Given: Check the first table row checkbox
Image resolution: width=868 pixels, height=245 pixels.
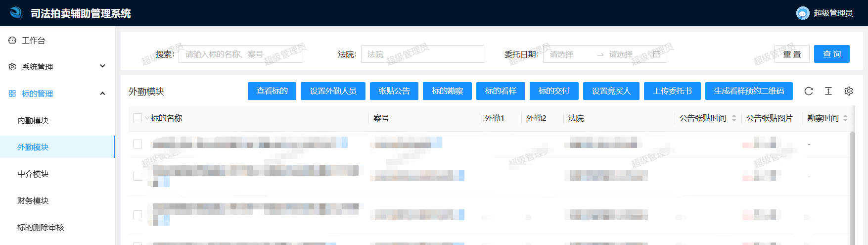Looking at the screenshot, I should click(x=137, y=144).
